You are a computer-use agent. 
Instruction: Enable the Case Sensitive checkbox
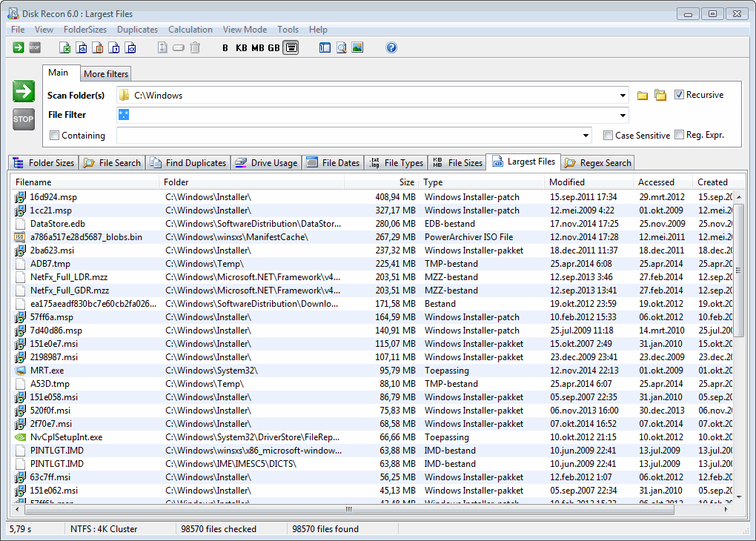[x=608, y=136]
